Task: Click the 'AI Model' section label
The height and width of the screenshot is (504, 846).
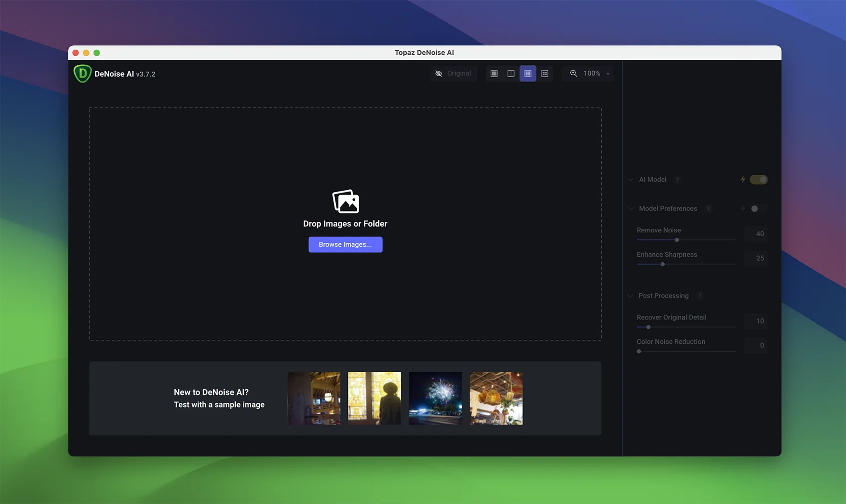Action: [652, 180]
